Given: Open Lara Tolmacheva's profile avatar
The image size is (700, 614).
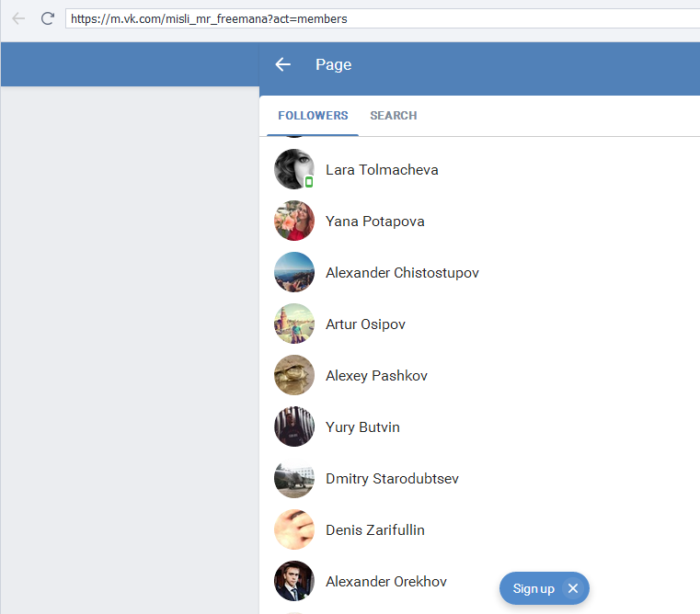Looking at the screenshot, I should [x=294, y=169].
